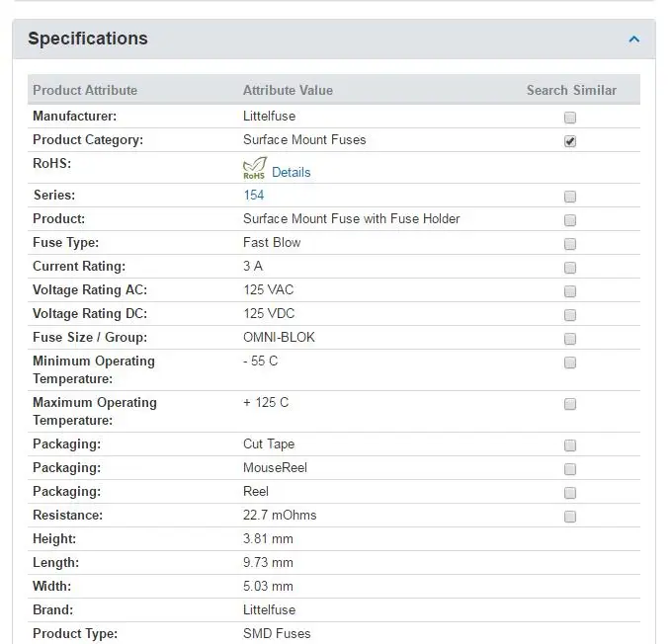
Task: Click the Fast Blow value
Action: click(272, 242)
